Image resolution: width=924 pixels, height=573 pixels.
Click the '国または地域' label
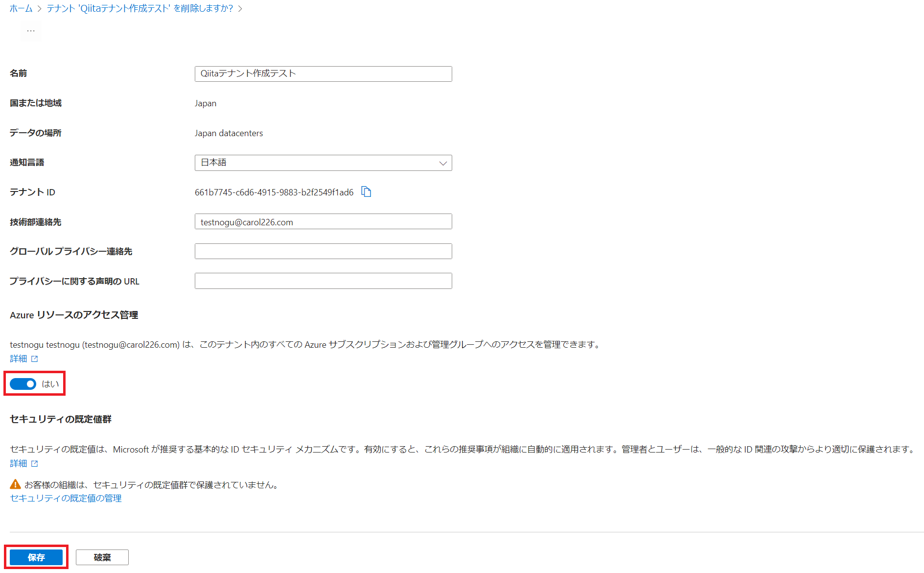[36, 103]
